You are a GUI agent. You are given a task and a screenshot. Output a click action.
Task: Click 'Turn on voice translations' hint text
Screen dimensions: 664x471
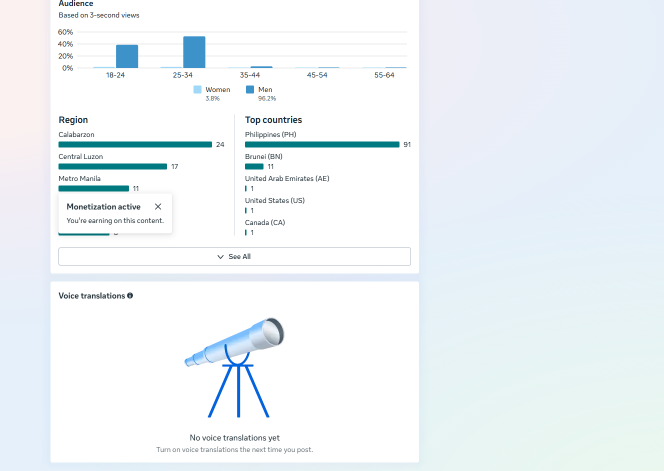(234, 449)
